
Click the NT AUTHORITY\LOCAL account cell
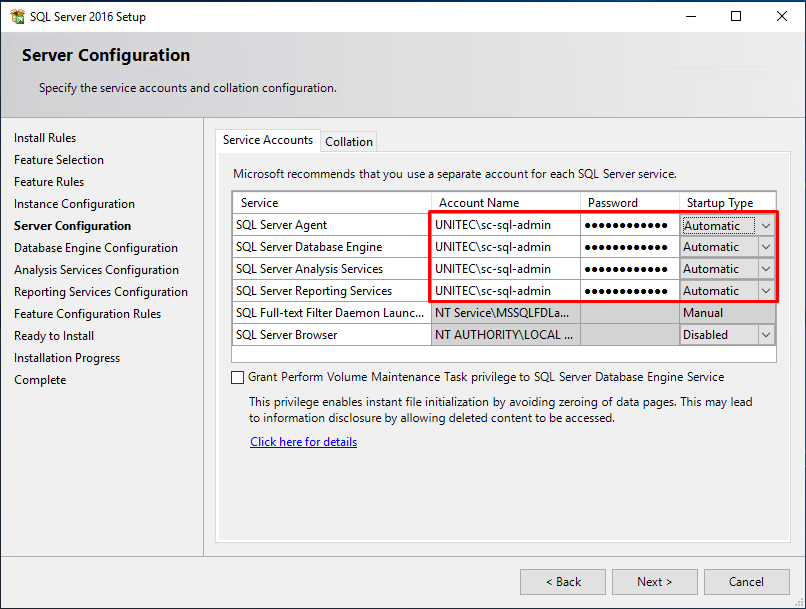(506, 335)
